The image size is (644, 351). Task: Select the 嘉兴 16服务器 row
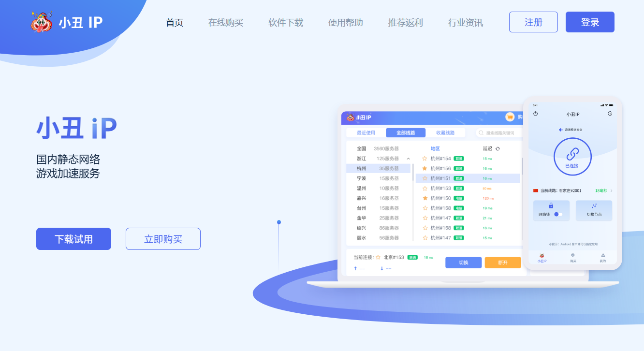[379, 198]
